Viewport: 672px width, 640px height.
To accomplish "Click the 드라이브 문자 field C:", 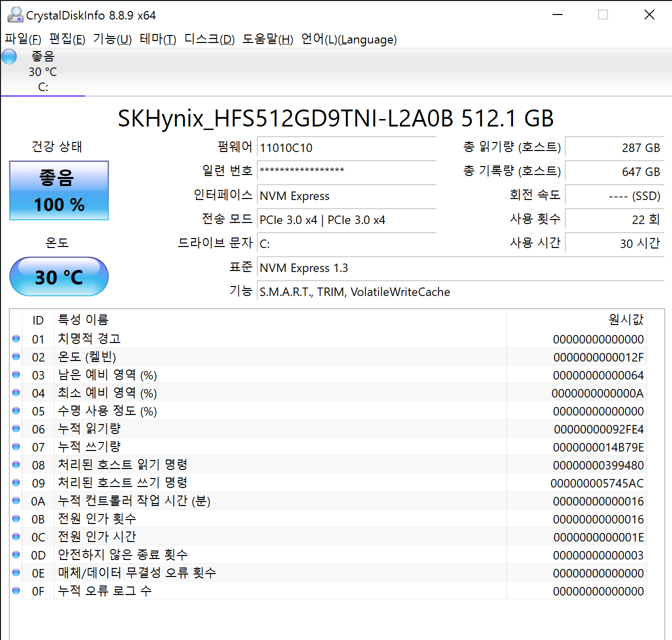I will click(x=346, y=243).
